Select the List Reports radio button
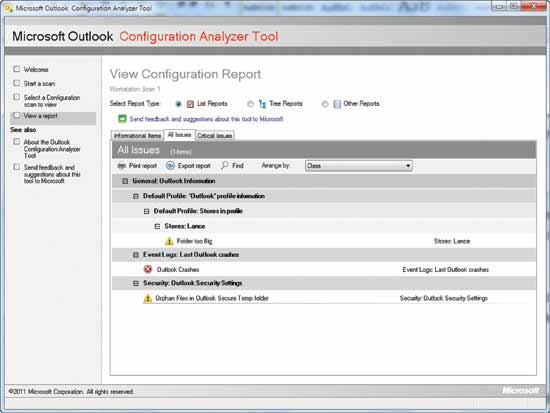The image size is (550, 413). pos(178,104)
